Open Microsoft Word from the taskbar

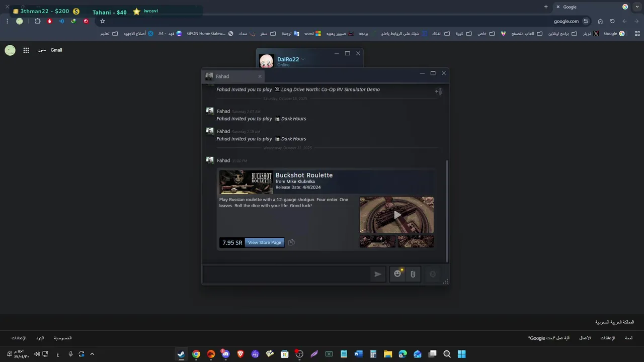358,354
